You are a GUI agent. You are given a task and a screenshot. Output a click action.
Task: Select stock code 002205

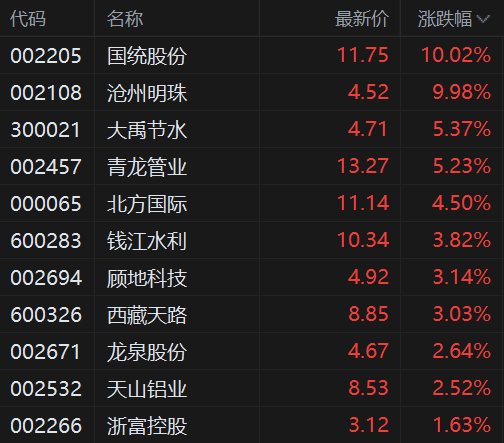46,56
